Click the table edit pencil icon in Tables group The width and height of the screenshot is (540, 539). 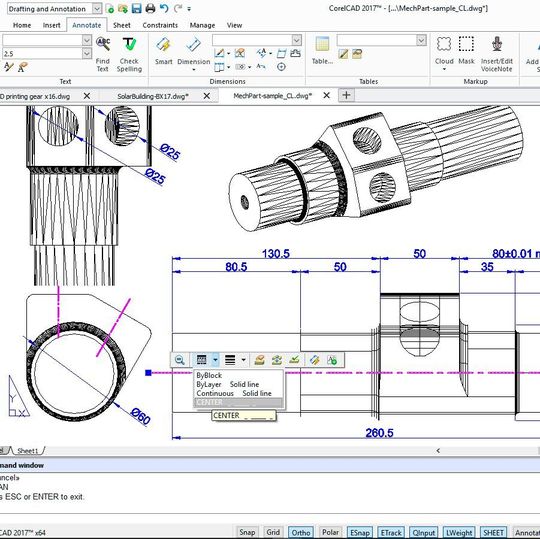pos(343,54)
